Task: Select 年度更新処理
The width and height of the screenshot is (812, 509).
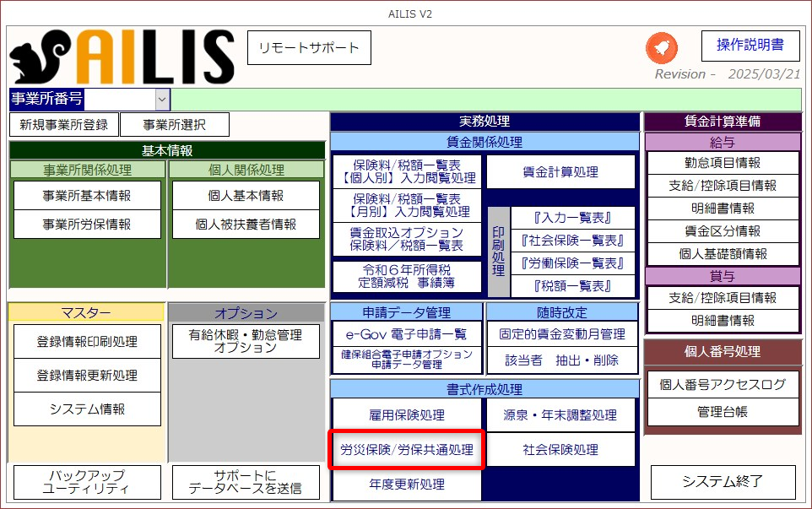Action: click(x=406, y=485)
